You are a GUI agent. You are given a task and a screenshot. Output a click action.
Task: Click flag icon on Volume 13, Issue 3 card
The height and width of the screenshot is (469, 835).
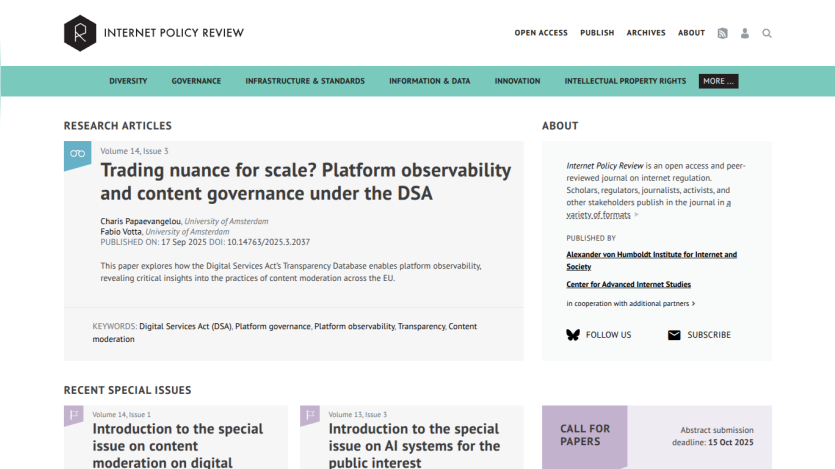pos(310,415)
